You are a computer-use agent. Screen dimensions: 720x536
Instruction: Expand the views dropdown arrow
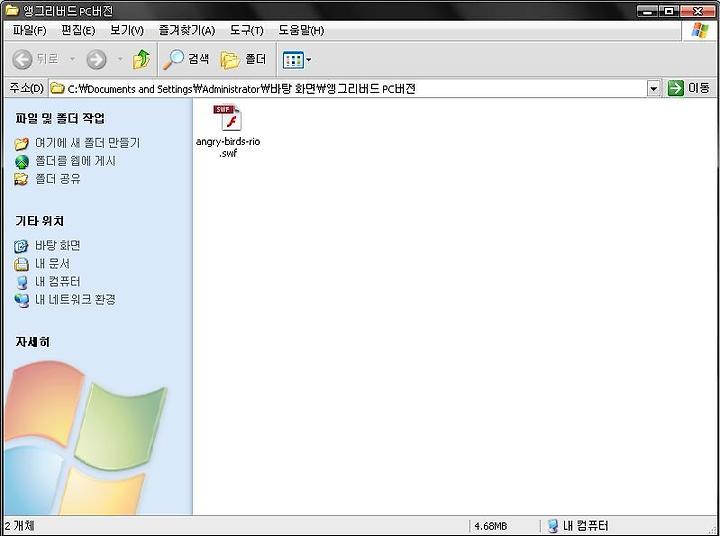[309, 60]
